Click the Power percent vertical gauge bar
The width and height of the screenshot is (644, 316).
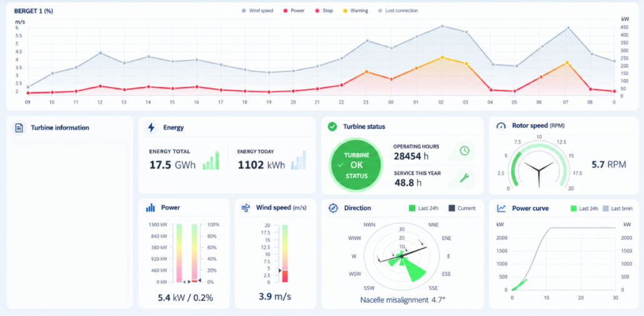click(194, 253)
